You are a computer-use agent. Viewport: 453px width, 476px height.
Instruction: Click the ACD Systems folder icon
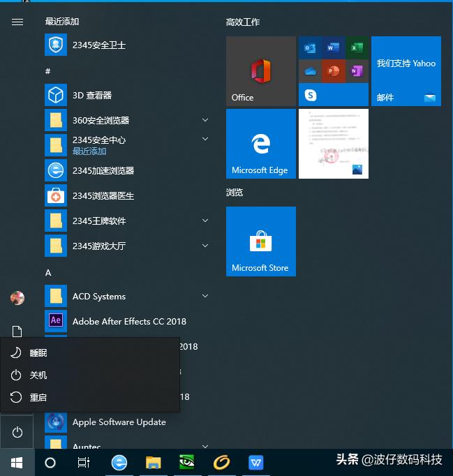pos(56,296)
